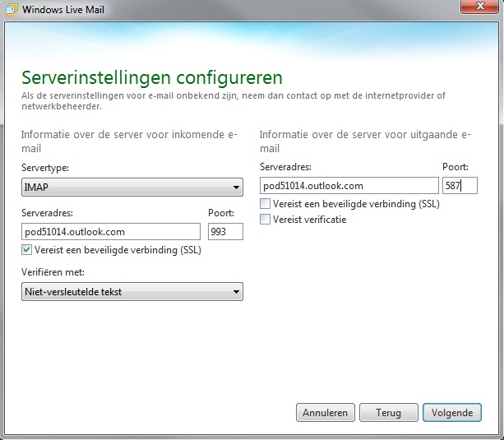Click the Servertype label
Screen dimensions: 504x440
(45, 168)
